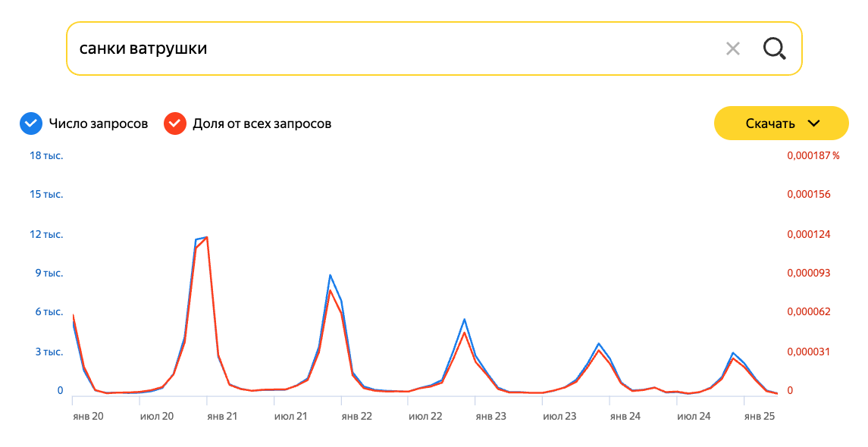Run search using the magnifying glass icon
The image size is (868, 447).
pyautogui.click(x=775, y=48)
